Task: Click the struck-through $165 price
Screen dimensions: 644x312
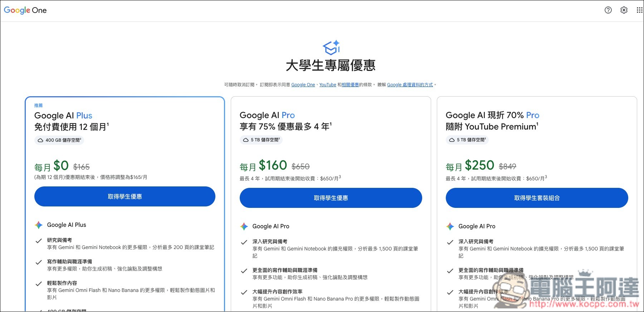Action: 82,167
